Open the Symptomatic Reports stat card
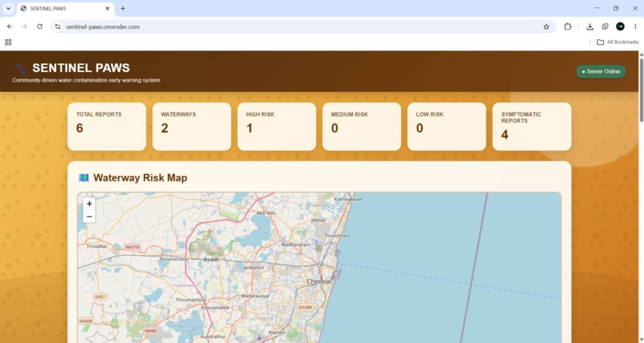This screenshot has height=343, width=644. (532, 126)
